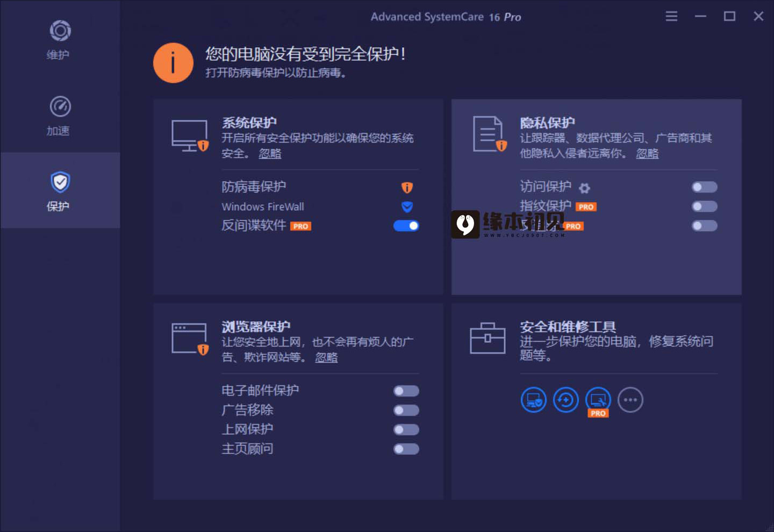Turn on 上网保护 toggle
The image size is (774, 532).
point(406,429)
